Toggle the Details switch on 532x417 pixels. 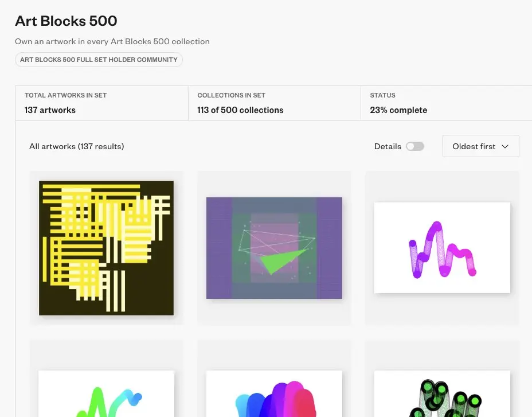[415, 146]
